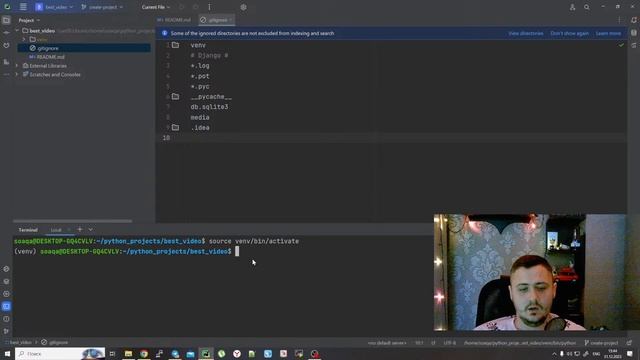Toggle the Project tool window icon
This screenshot has height=360, width=640.
6,20
